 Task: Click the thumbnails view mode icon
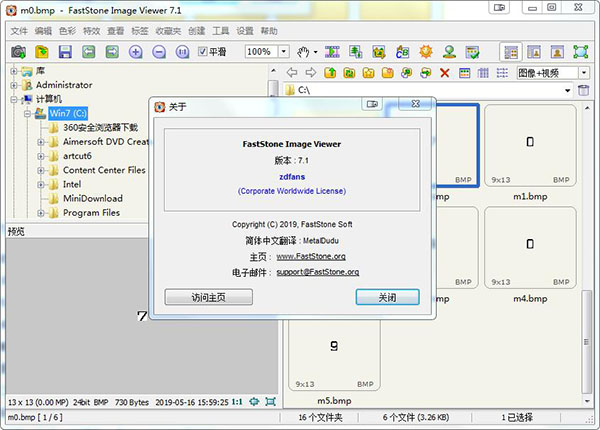[465, 72]
